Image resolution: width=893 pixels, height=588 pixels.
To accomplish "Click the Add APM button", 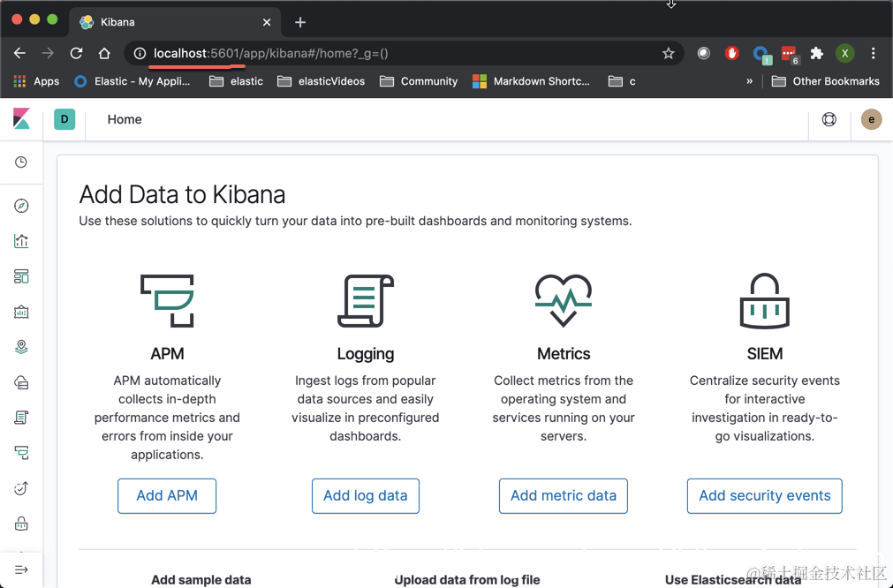I will coord(167,496).
